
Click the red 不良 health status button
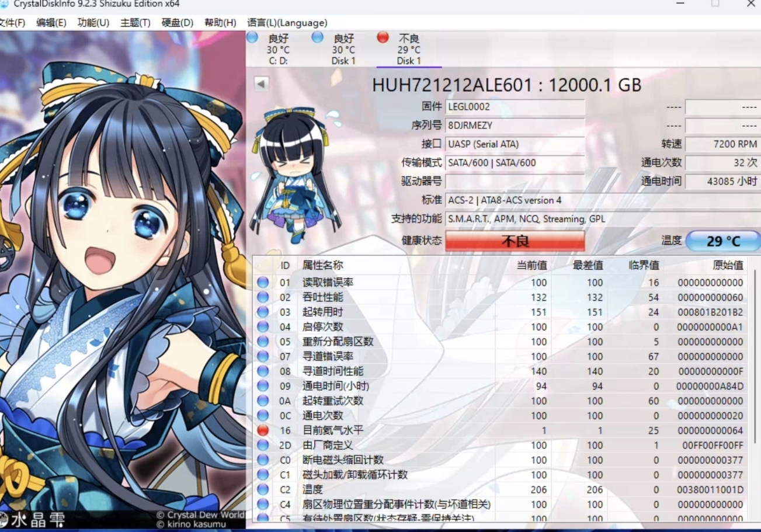(515, 241)
